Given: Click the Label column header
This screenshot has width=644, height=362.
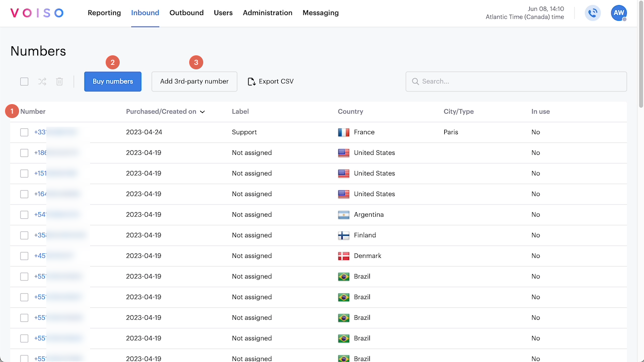Looking at the screenshot, I should click(x=240, y=112).
